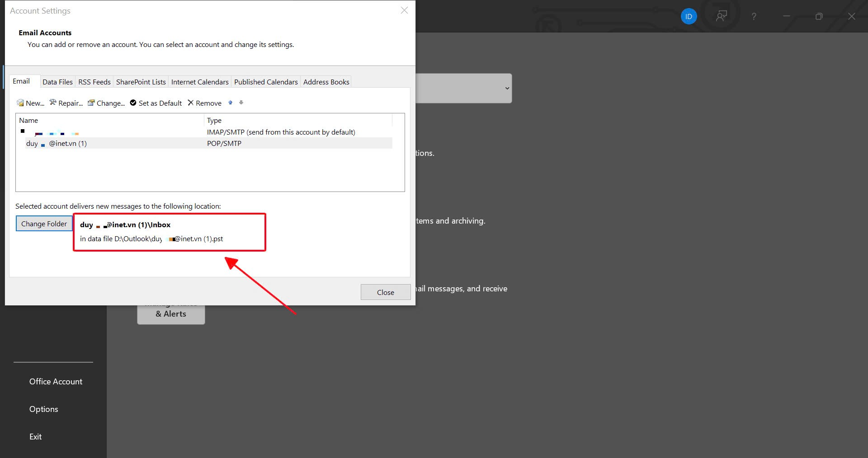The width and height of the screenshot is (868, 458).
Task: Open Office Account in Outlook sidebar
Action: 56,382
